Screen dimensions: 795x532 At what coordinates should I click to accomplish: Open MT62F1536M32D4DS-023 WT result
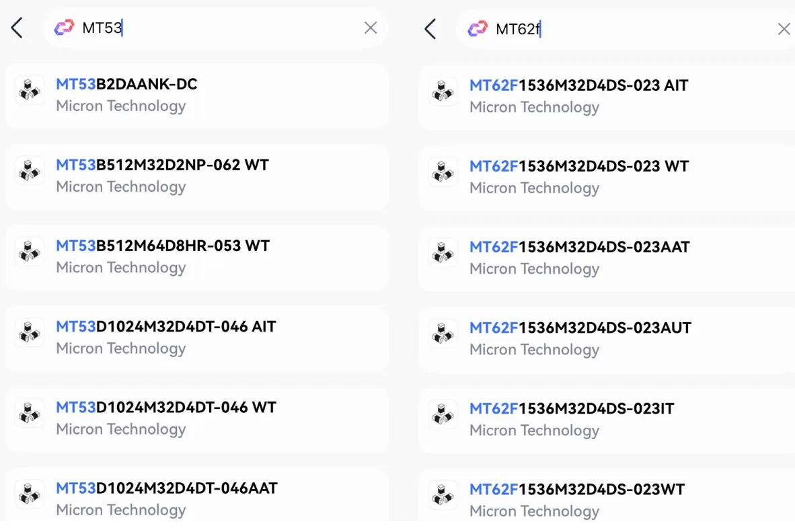click(607, 178)
